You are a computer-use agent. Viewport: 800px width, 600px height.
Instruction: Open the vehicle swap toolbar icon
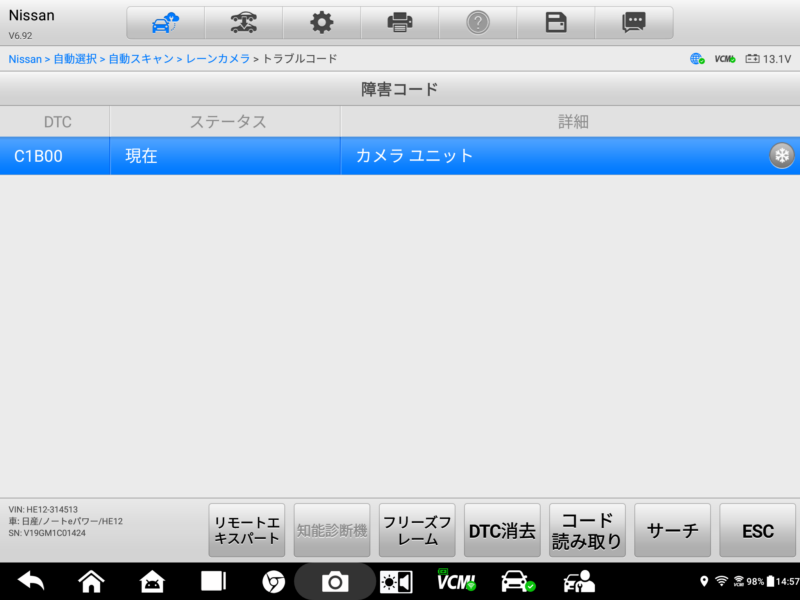[243, 22]
